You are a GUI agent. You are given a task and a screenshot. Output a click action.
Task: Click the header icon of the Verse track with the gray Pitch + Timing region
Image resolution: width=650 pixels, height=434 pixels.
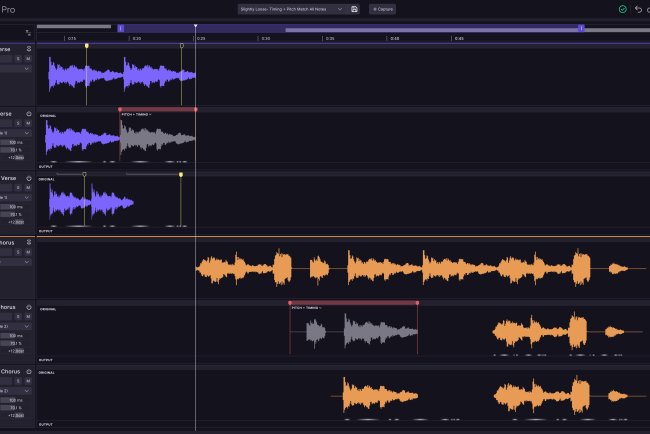tap(29, 114)
